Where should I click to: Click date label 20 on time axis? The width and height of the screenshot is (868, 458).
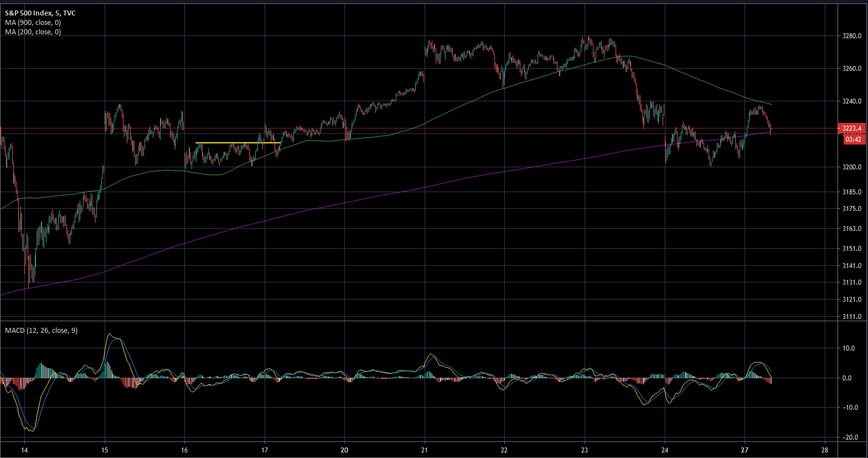[x=344, y=449]
